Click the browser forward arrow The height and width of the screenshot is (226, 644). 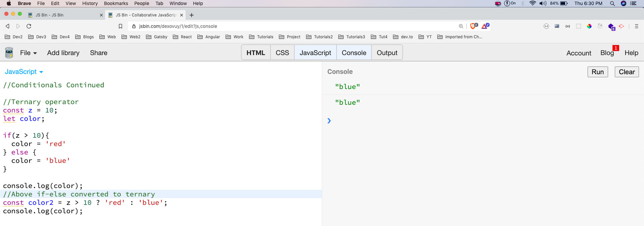(18, 26)
